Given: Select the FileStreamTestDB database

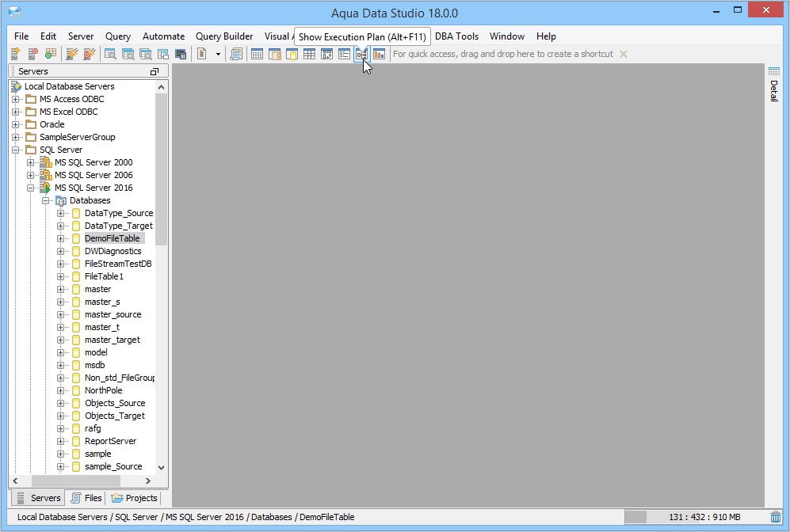Looking at the screenshot, I should click(118, 264).
